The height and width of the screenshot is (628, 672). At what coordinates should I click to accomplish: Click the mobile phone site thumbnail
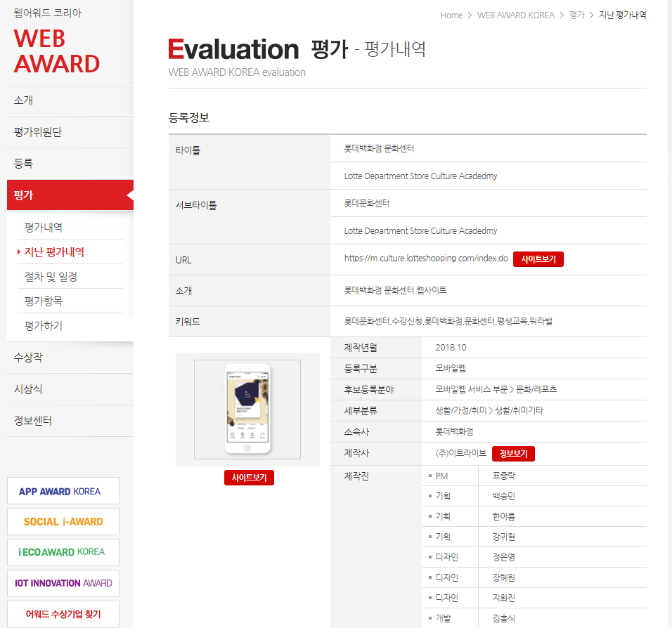[x=247, y=410]
